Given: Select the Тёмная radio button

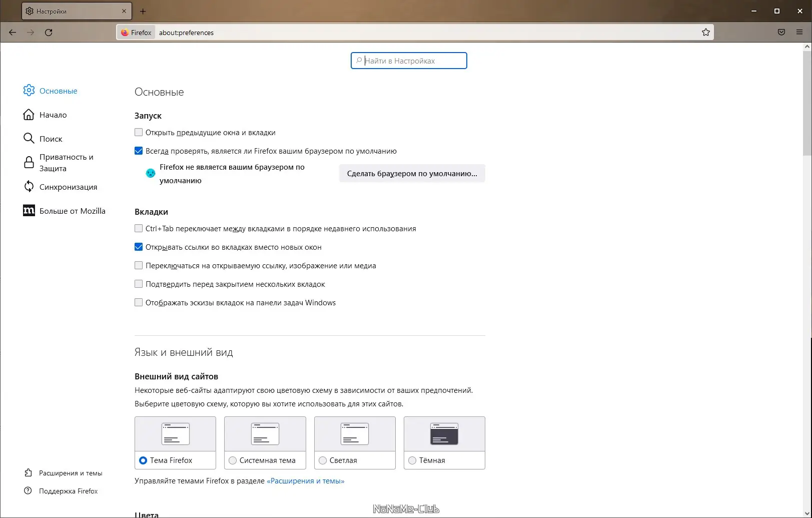Looking at the screenshot, I should coord(412,460).
